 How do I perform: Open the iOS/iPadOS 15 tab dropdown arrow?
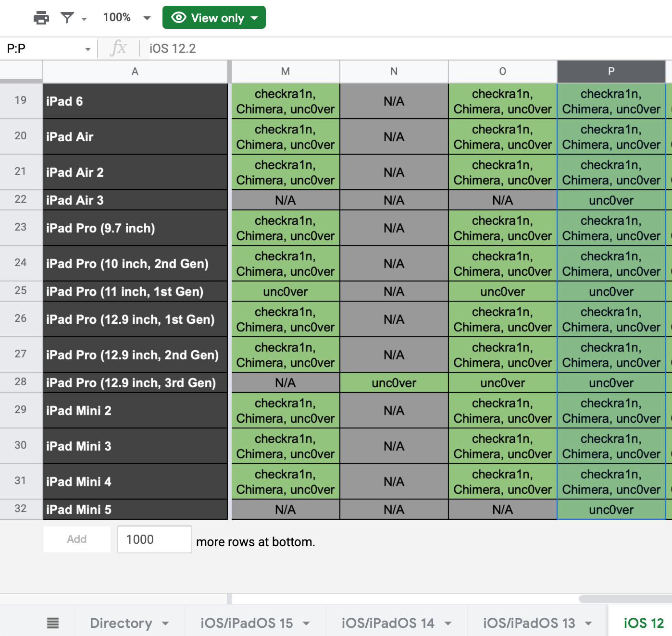click(306, 624)
